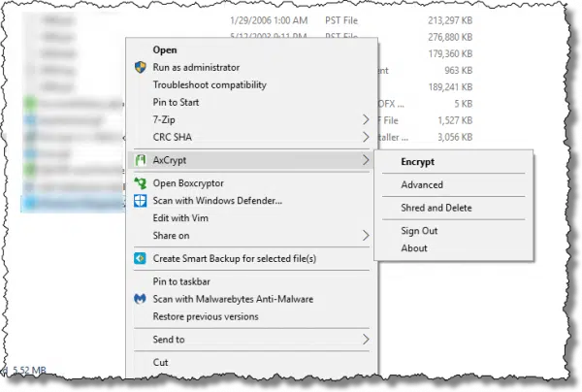The image size is (582, 392).
Task: Click the 276,880 KB size cell
Action: pyautogui.click(x=450, y=37)
